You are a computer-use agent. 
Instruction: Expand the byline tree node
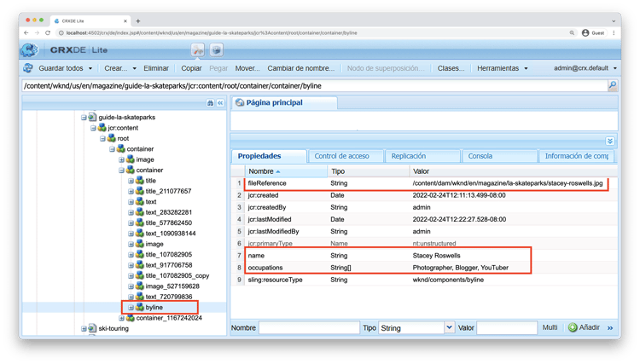[x=131, y=308]
